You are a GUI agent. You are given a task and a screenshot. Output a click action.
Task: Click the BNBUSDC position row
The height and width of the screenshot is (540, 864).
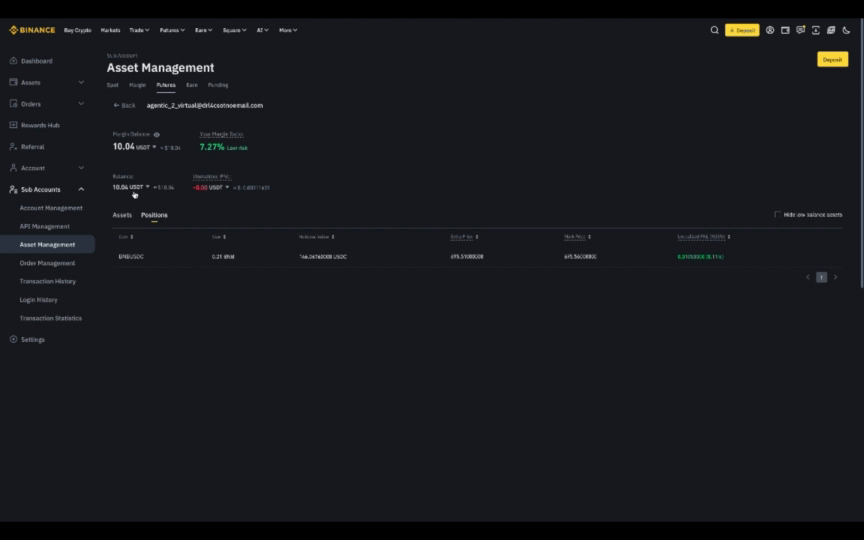477,257
